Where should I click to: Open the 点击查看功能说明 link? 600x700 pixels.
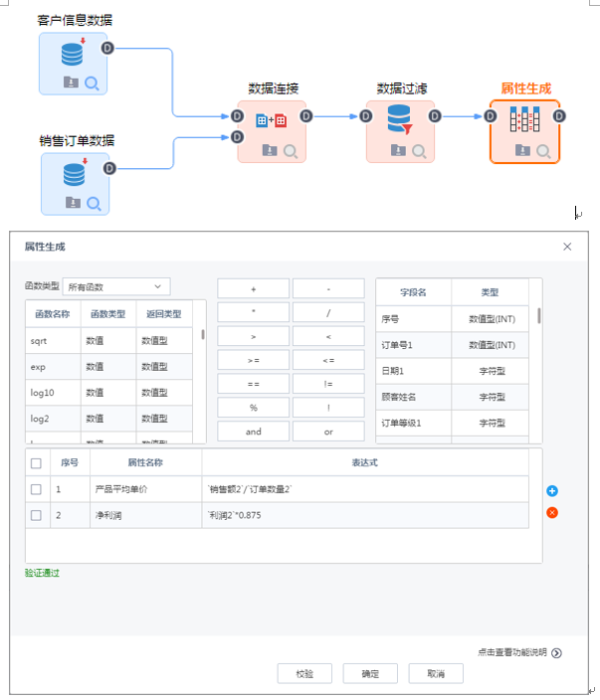[519, 653]
